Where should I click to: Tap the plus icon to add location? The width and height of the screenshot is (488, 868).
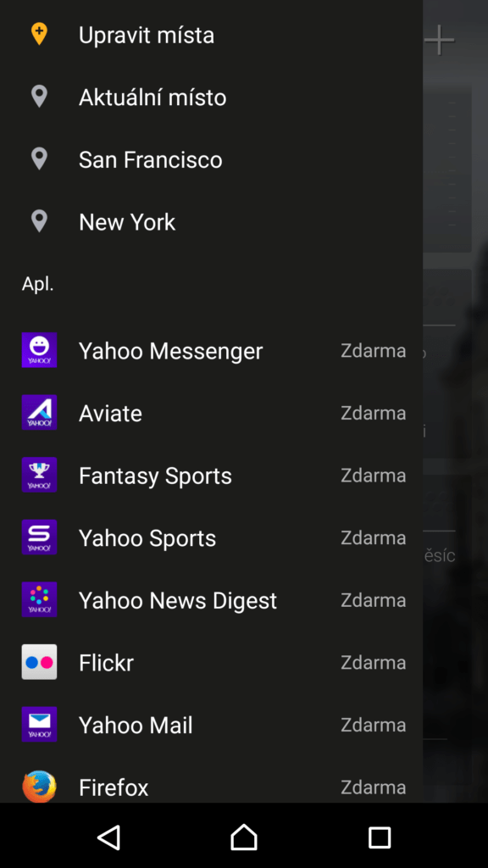pyautogui.click(x=440, y=40)
